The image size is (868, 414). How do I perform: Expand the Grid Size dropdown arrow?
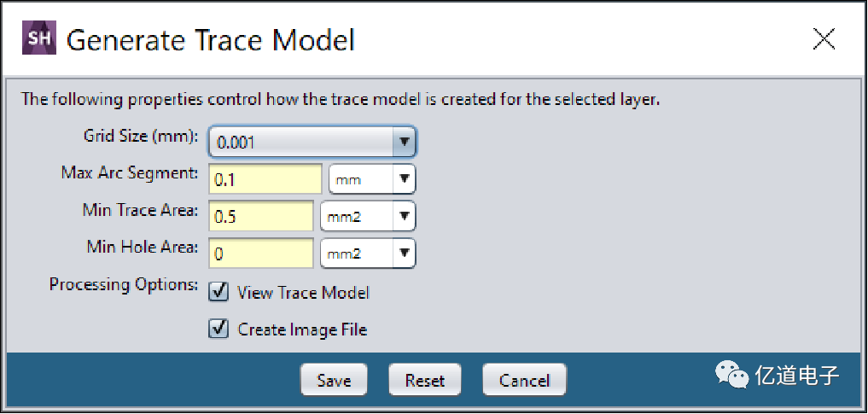(x=404, y=143)
